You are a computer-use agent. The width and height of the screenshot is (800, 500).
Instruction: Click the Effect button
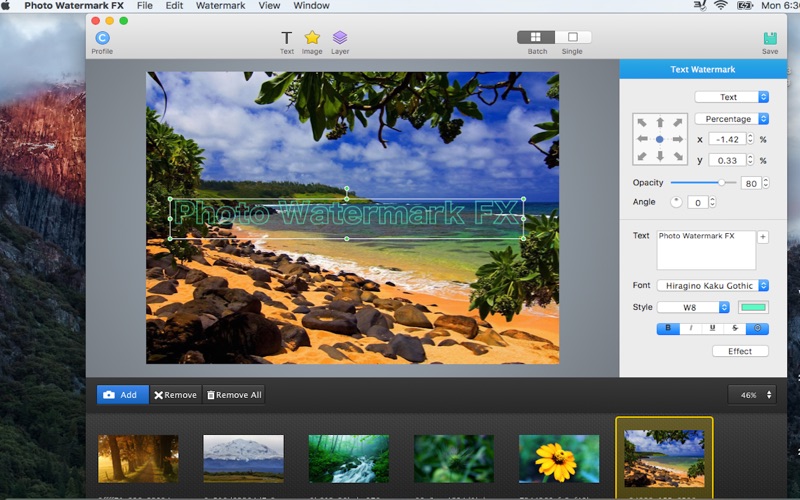pyautogui.click(x=740, y=351)
